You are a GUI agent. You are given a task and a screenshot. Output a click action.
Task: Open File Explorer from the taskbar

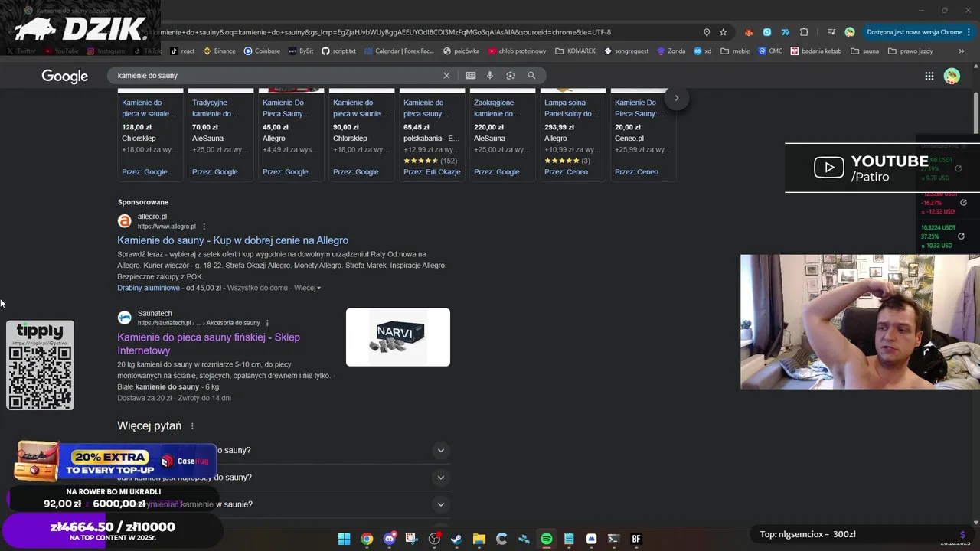coord(479,539)
